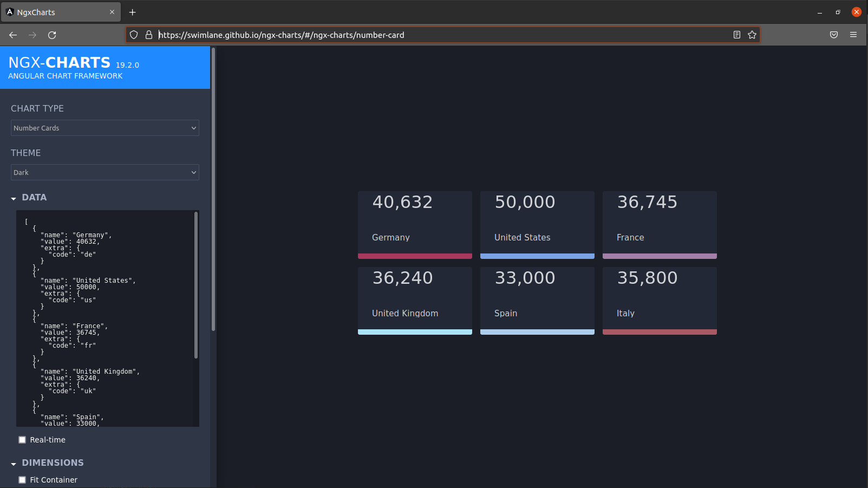Open the tracking protection shield icon
This screenshot has height=488, width=868.
pyautogui.click(x=133, y=35)
